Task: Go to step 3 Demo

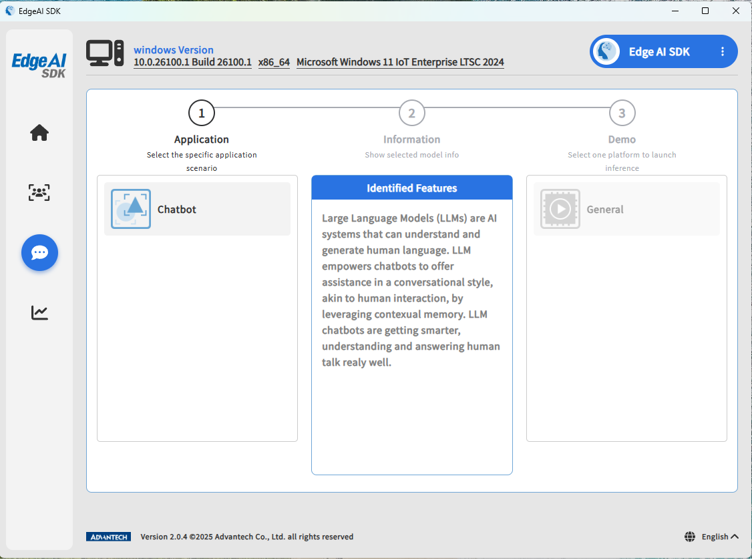Action: (x=622, y=113)
